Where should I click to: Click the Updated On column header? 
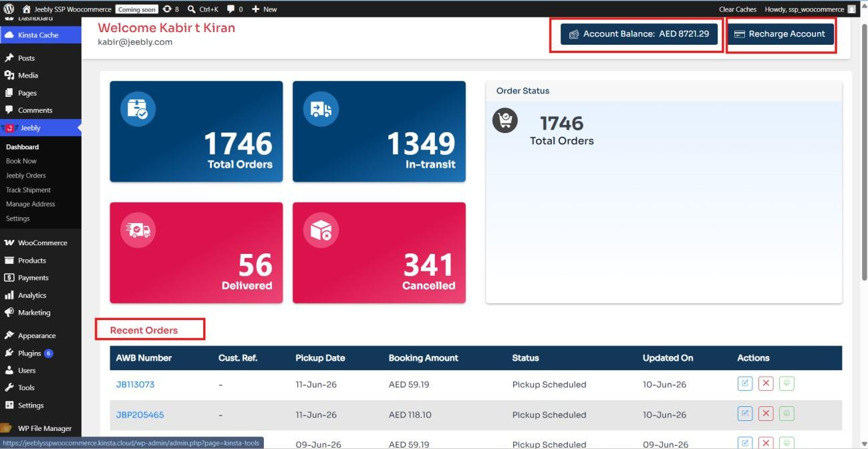click(668, 358)
